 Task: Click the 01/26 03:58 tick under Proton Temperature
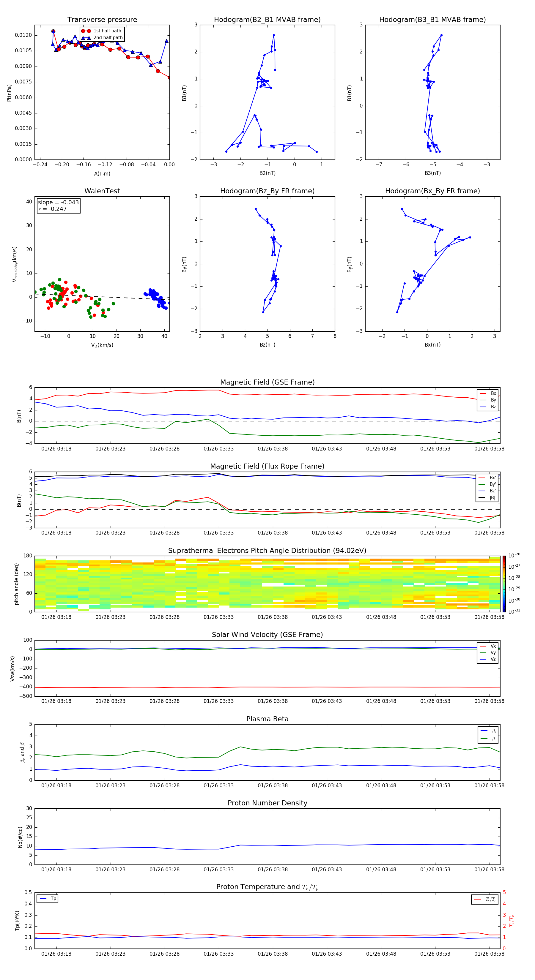coord(489,954)
